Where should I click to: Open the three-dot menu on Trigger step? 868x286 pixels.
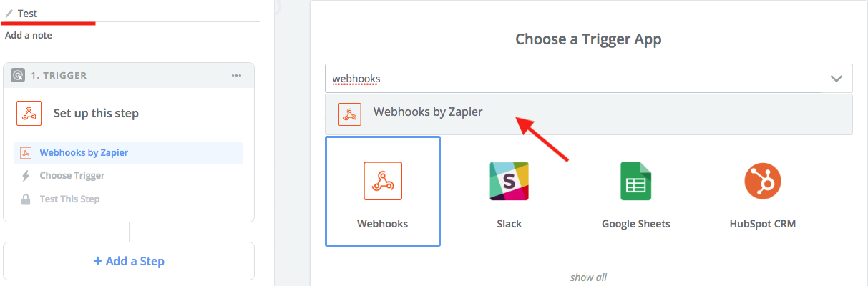pos(236,75)
